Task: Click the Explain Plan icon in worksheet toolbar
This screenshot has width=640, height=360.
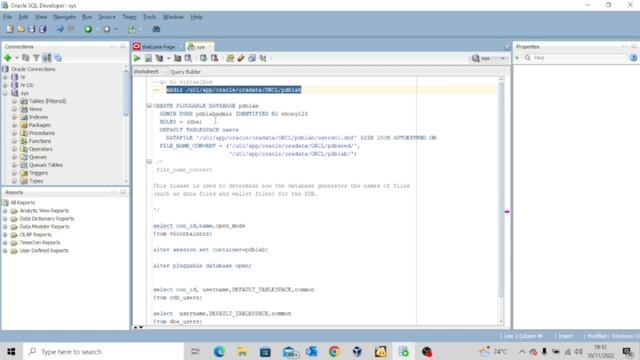Action: [x=159, y=58]
